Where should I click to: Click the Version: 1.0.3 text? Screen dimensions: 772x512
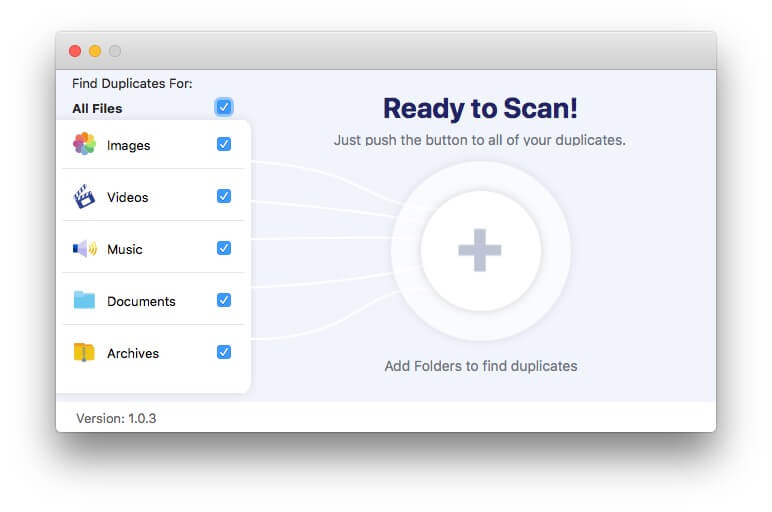point(116,418)
